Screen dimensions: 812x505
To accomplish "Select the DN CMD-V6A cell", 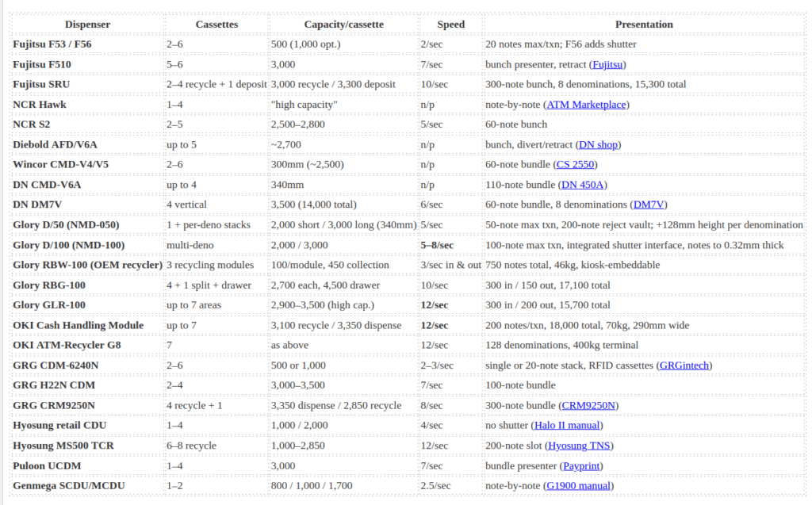I will point(87,185).
